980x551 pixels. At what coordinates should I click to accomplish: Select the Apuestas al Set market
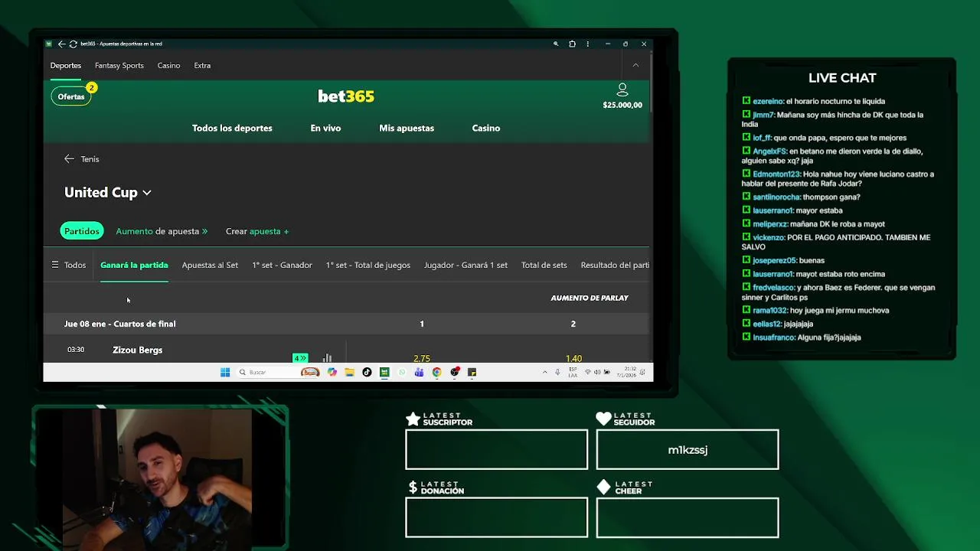coord(210,265)
